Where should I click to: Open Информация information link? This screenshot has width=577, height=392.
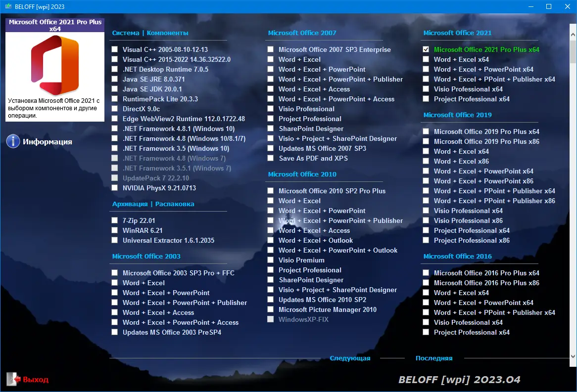point(48,141)
